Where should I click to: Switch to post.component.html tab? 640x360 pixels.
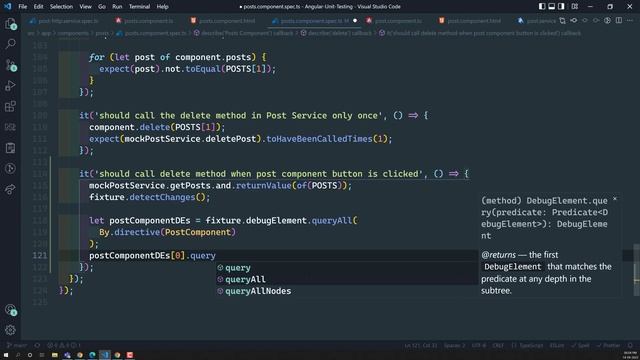point(470,21)
